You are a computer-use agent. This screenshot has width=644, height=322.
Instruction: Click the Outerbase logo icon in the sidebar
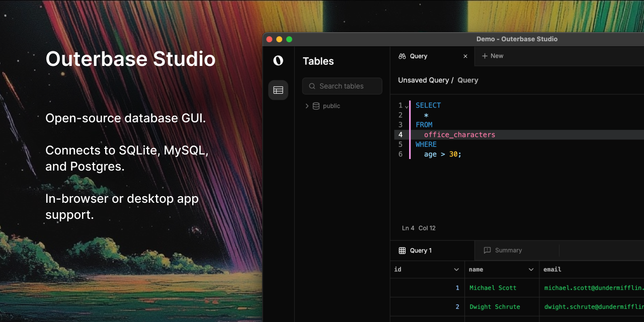(x=278, y=61)
